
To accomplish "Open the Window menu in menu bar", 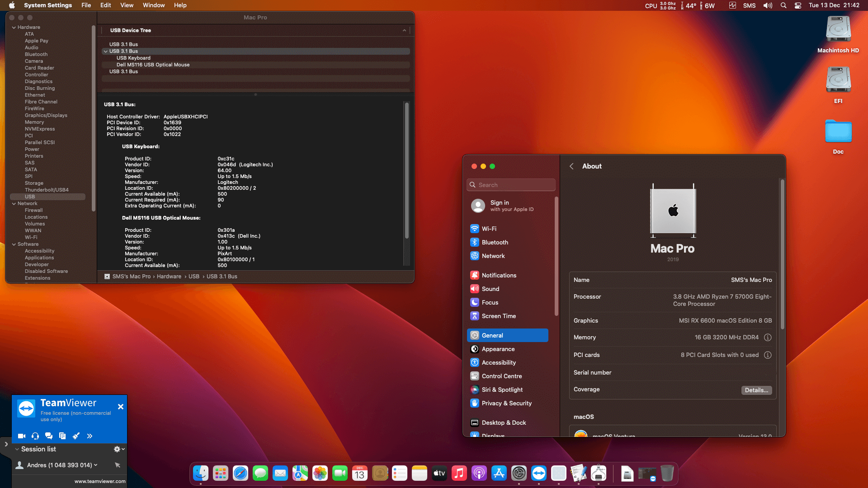I will point(153,5).
